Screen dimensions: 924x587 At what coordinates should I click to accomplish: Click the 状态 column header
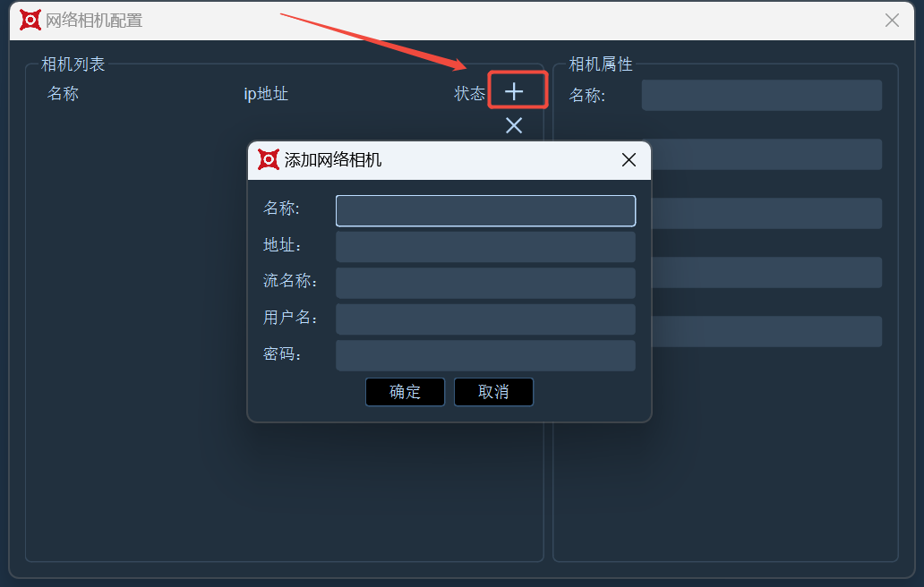[x=469, y=94]
